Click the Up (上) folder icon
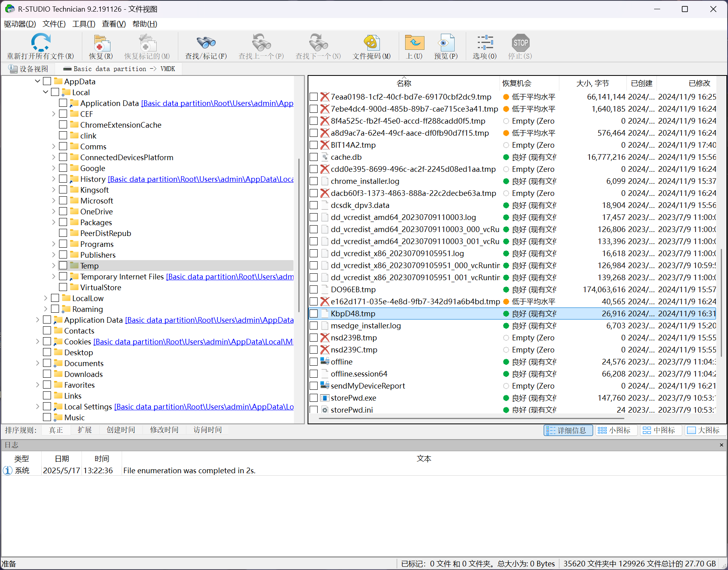The image size is (728, 570). (x=414, y=43)
